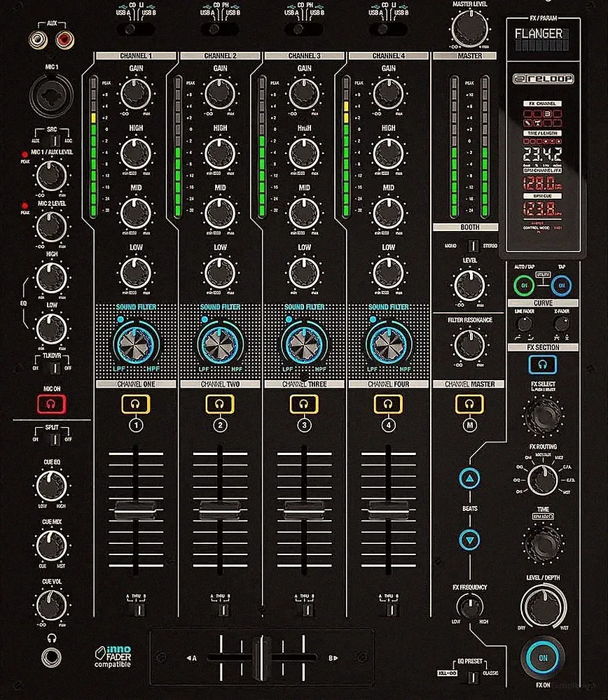
Task: Toggle Channel 1 crossfader assign A/THRU/B switch
Action: point(139,609)
